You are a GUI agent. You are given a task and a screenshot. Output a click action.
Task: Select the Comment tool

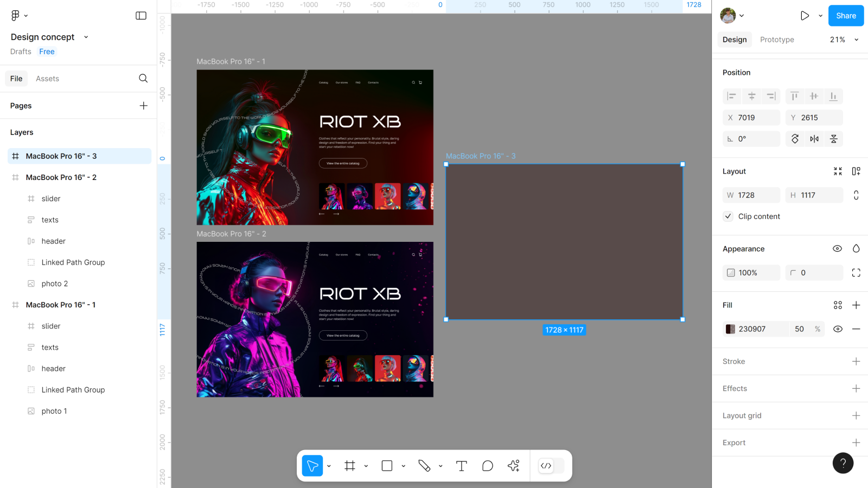point(487,466)
